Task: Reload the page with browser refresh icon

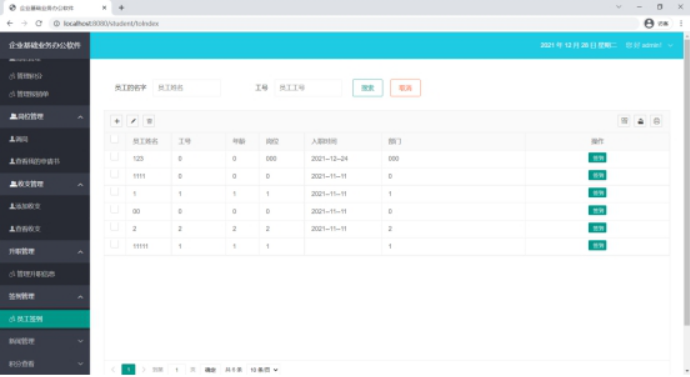Action: pyautogui.click(x=39, y=23)
